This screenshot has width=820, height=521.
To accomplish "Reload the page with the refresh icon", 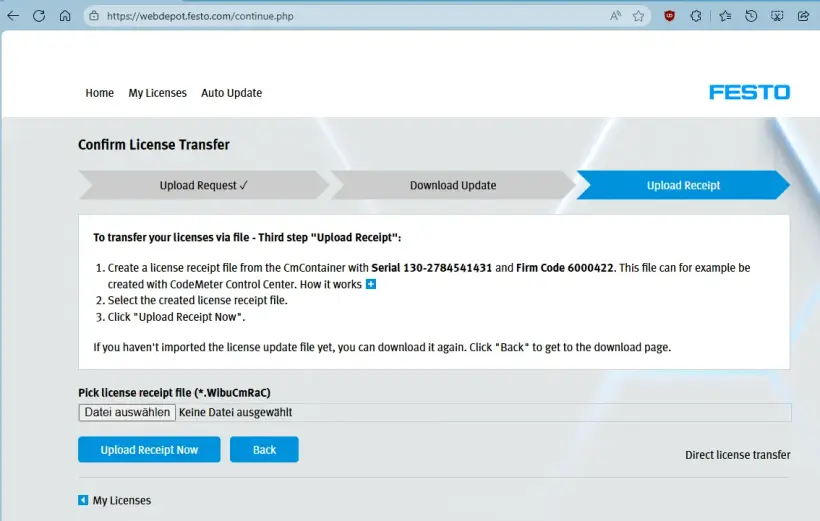I will tap(39, 16).
